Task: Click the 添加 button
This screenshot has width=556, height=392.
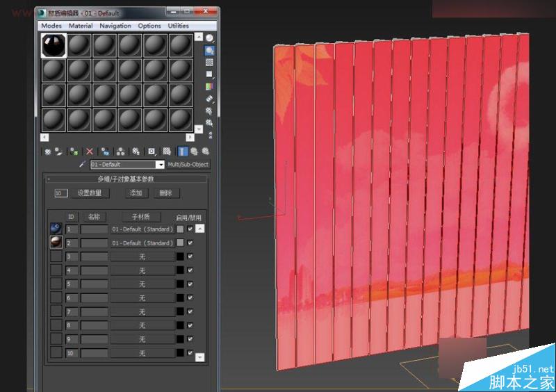Action: pos(136,193)
